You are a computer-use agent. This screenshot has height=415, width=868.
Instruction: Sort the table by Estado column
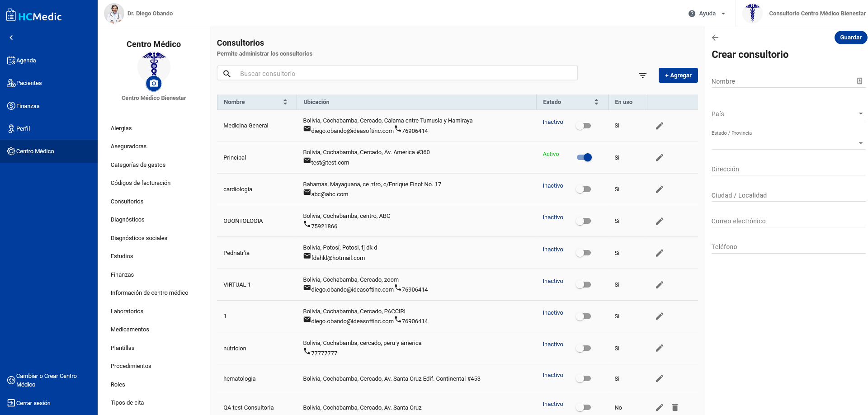point(596,102)
